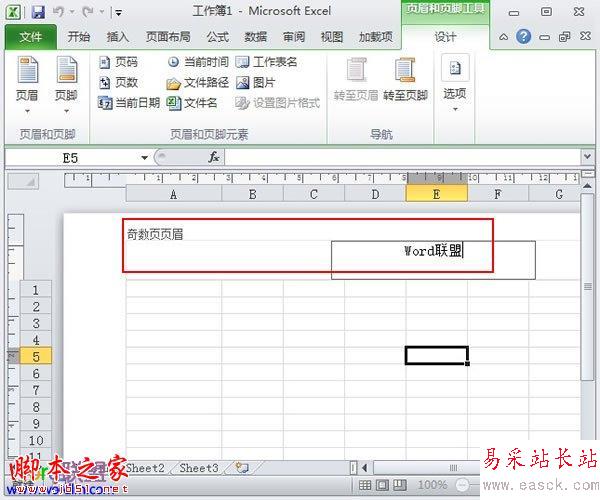Insert 文件路径 file path element

198,82
